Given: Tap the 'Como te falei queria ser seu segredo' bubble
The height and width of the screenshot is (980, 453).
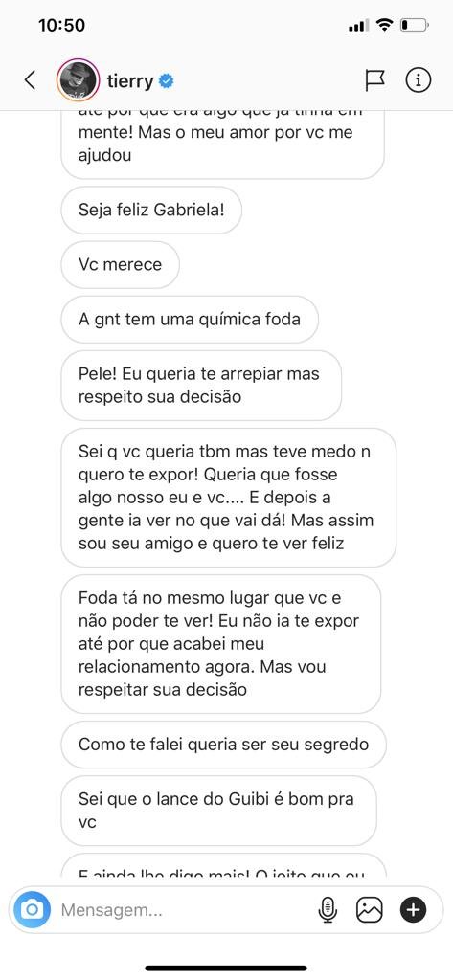Looking at the screenshot, I should 223,745.
